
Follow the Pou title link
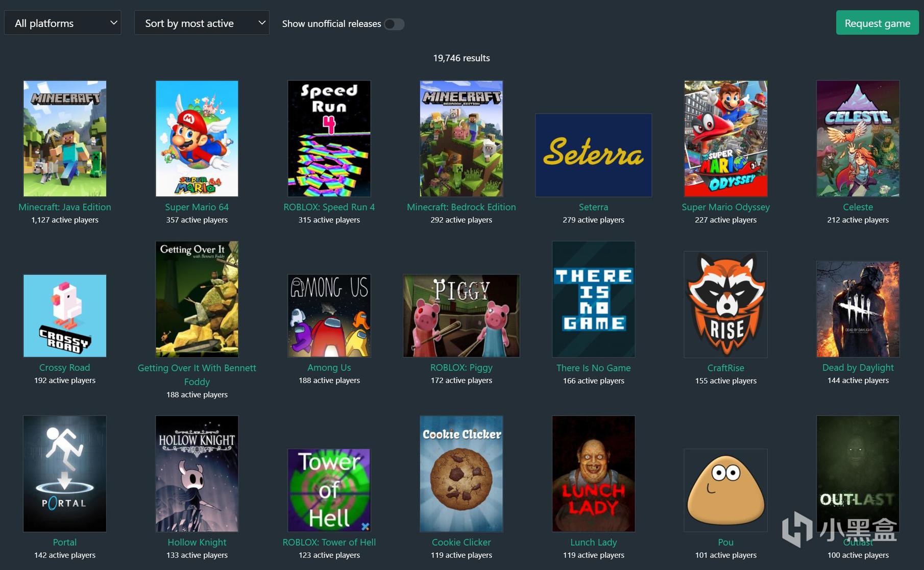click(726, 542)
